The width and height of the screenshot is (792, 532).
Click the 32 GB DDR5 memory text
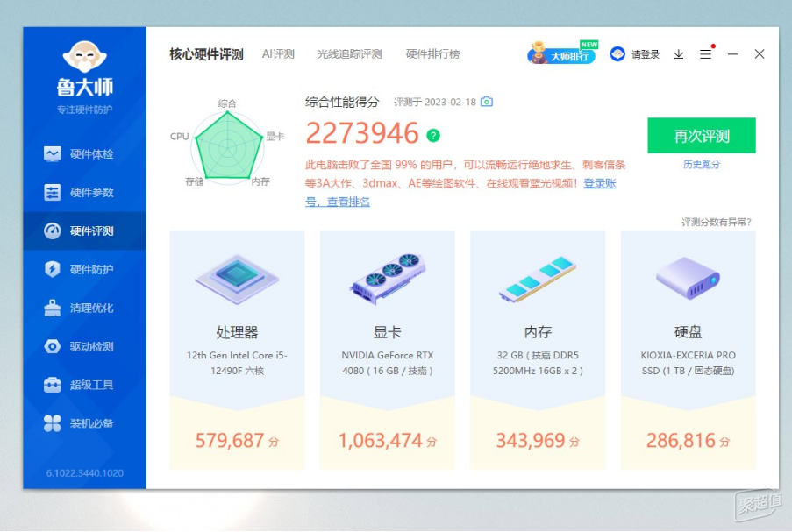click(x=538, y=363)
